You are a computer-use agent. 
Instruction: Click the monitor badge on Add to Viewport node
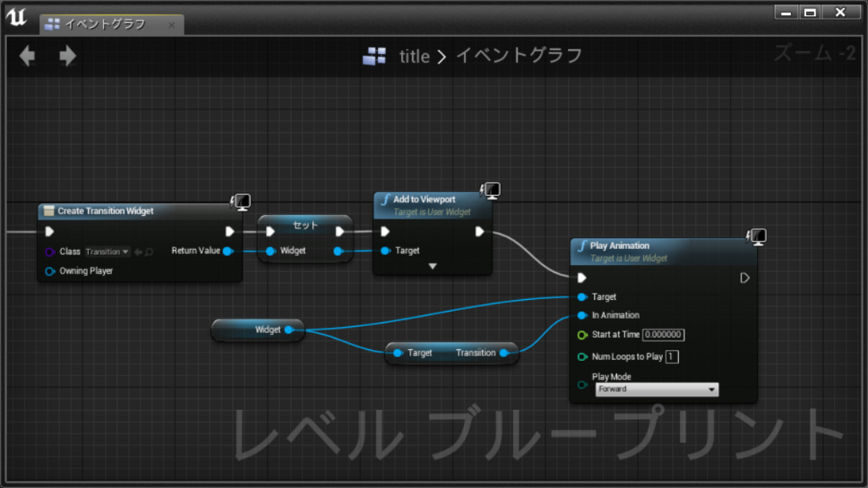pos(491,191)
